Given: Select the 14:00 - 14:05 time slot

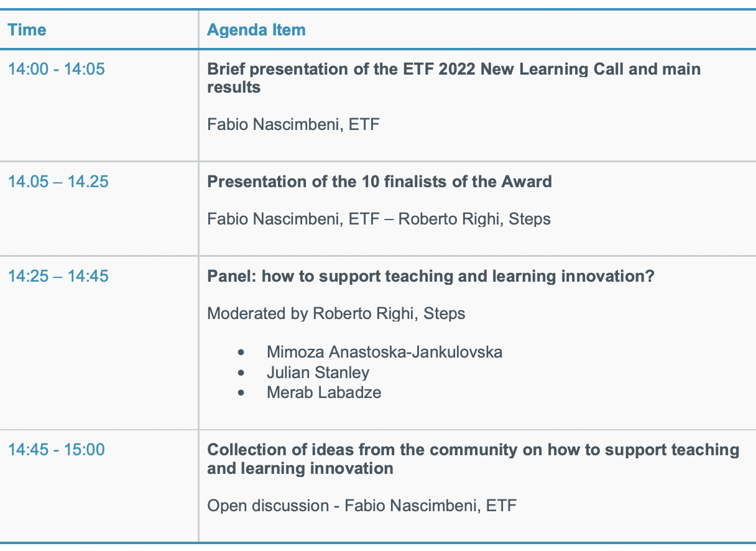Looking at the screenshot, I should click(x=57, y=69).
